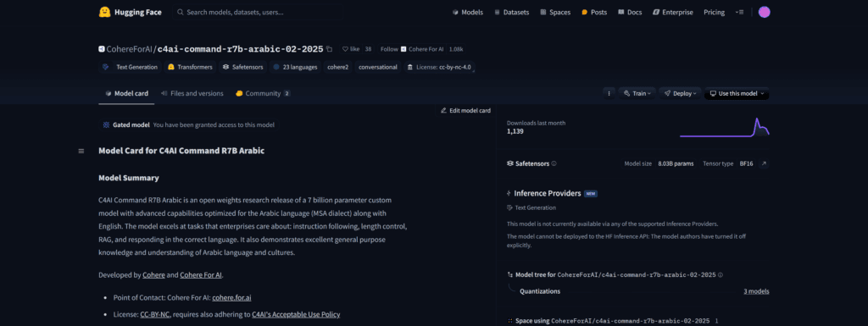Open the cohere.for.ai contact link
The height and width of the screenshot is (326, 868).
(231, 297)
